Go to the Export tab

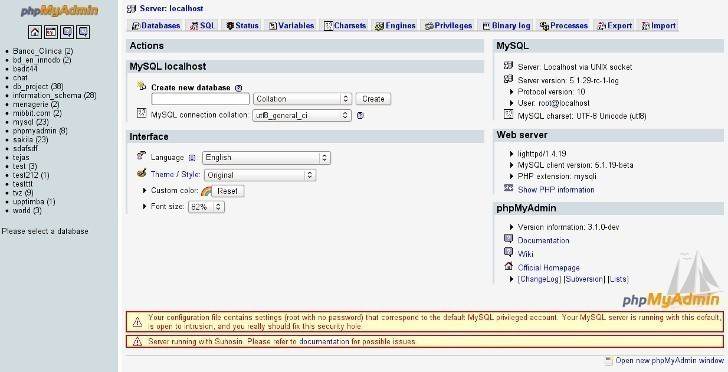615,26
